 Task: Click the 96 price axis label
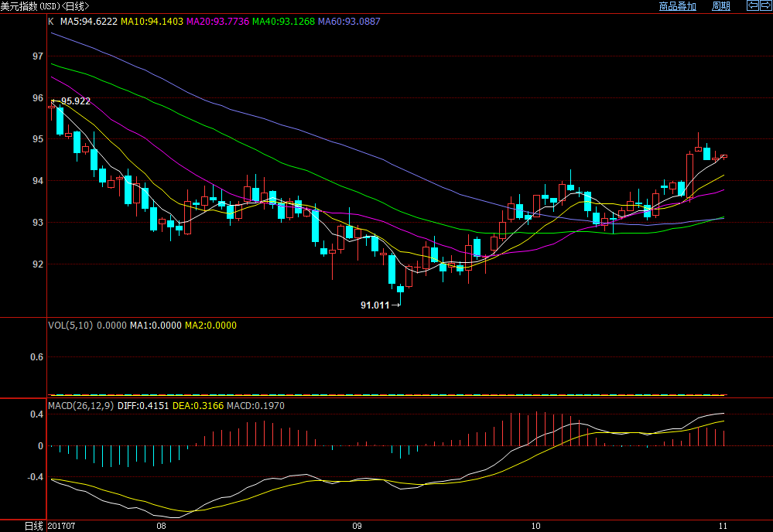(x=38, y=98)
